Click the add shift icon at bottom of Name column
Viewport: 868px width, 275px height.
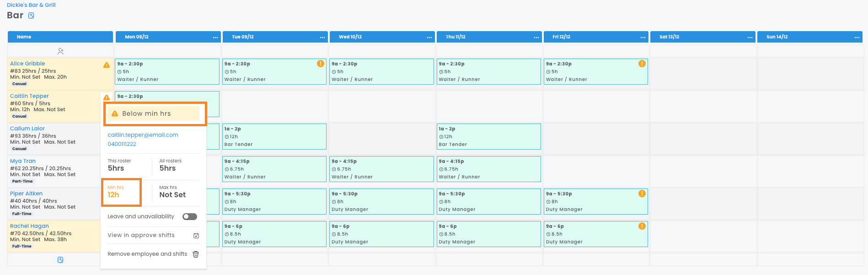click(x=60, y=260)
